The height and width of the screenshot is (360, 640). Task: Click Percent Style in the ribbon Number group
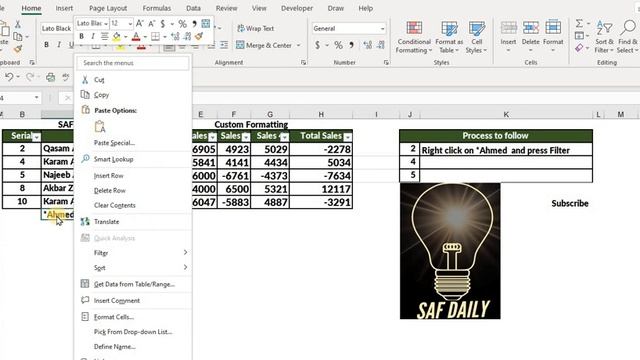coord(338,45)
